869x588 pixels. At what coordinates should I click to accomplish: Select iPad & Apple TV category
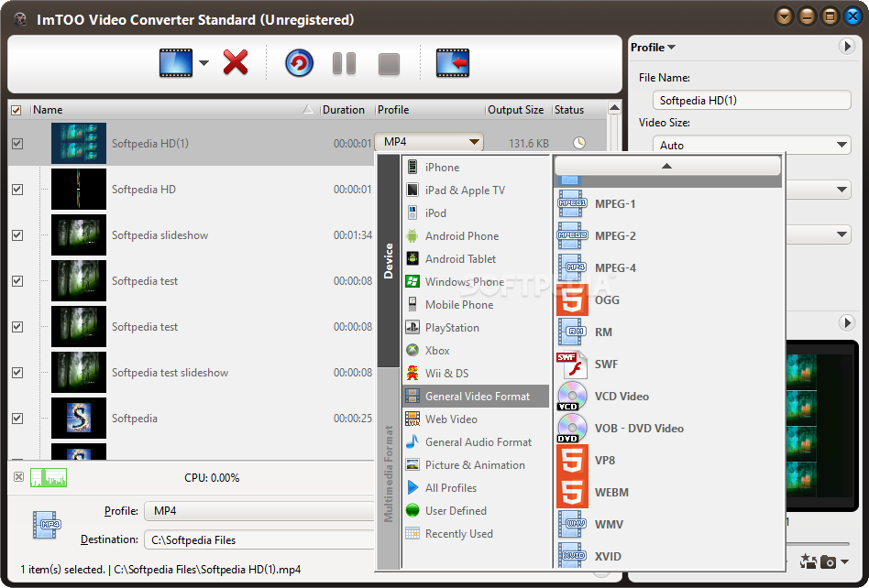(476, 190)
